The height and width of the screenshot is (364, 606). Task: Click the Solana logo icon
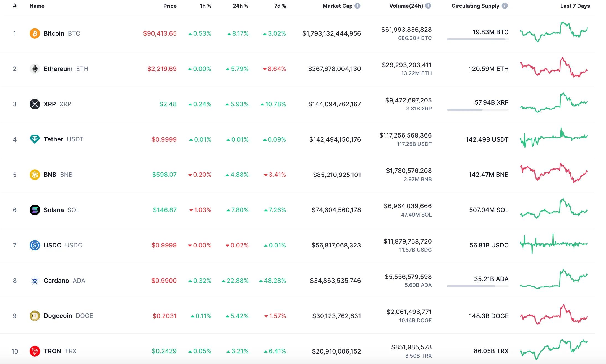pyautogui.click(x=35, y=210)
